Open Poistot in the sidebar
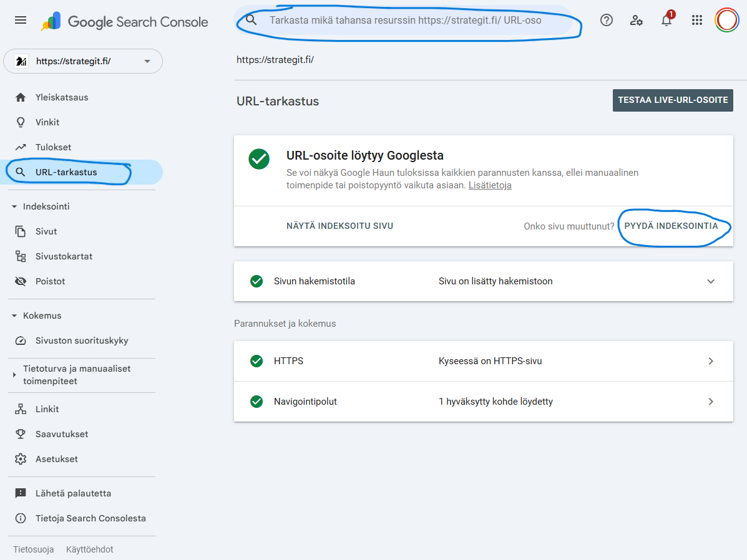The width and height of the screenshot is (747, 560). 50,281
